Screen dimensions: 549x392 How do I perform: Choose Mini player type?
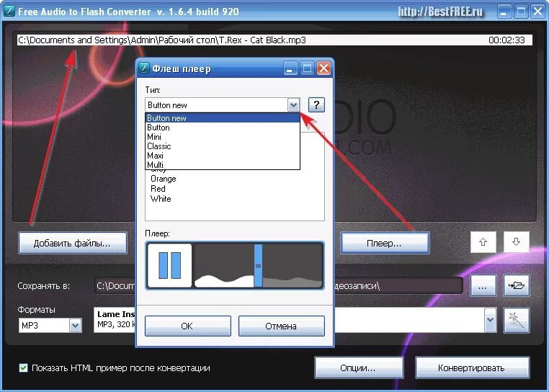tap(223, 137)
